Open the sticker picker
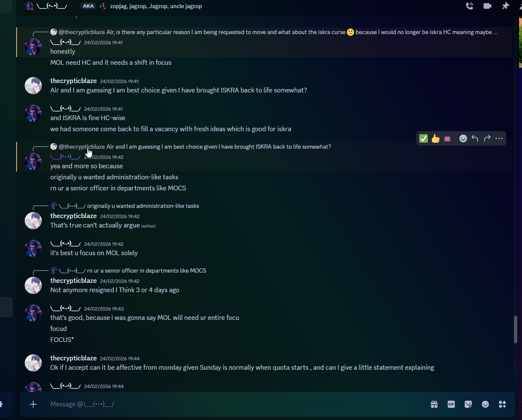The image size is (522, 420). click(x=468, y=404)
